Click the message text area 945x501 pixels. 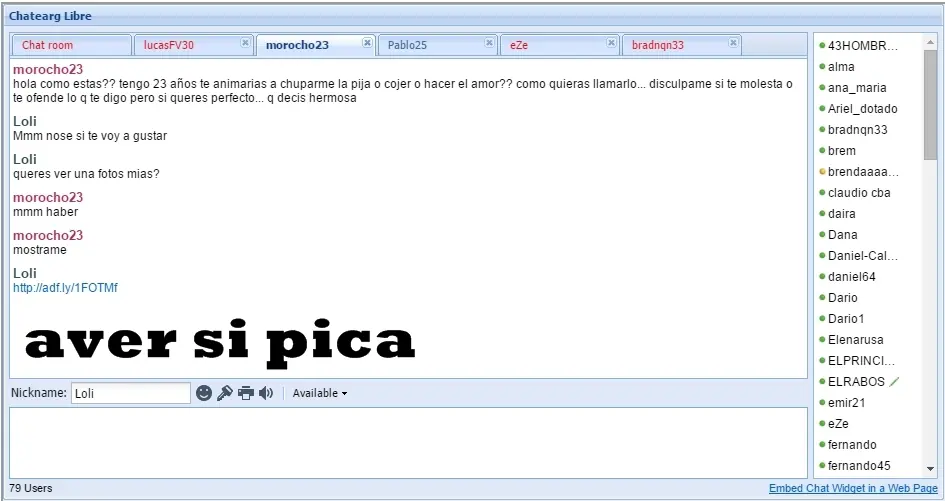coord(408,443)
